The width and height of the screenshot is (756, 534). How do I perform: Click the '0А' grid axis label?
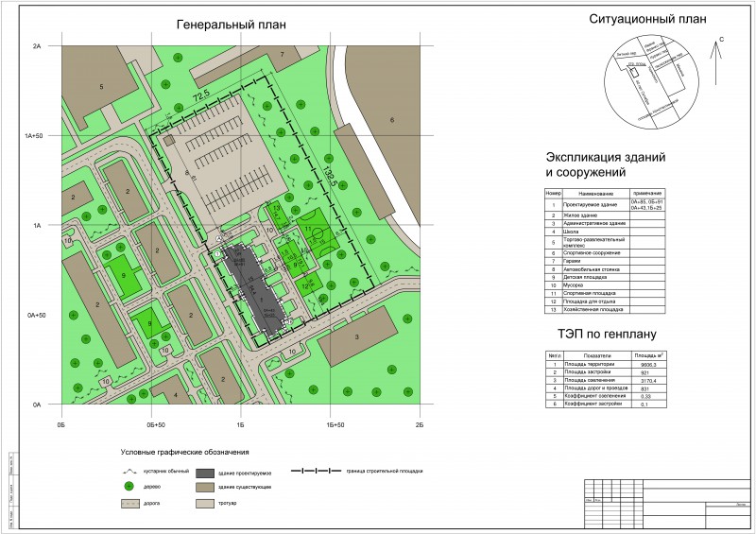point(37,405)
